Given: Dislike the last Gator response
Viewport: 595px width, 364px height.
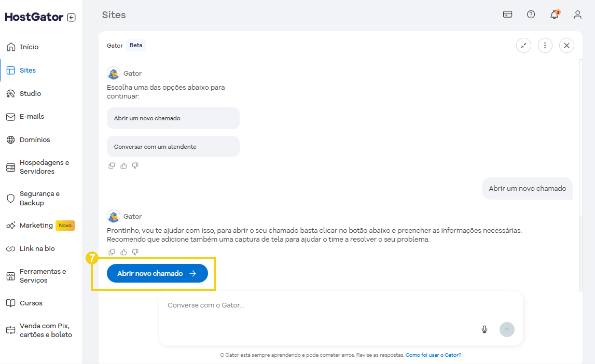Looking at the screenshot, I should (x=135, y=252).
